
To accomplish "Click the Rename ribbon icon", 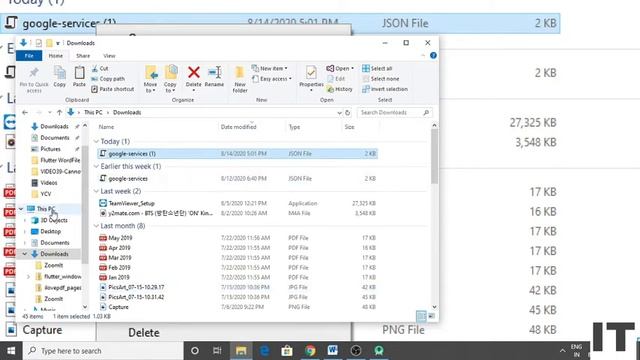I will click(214, 73).
